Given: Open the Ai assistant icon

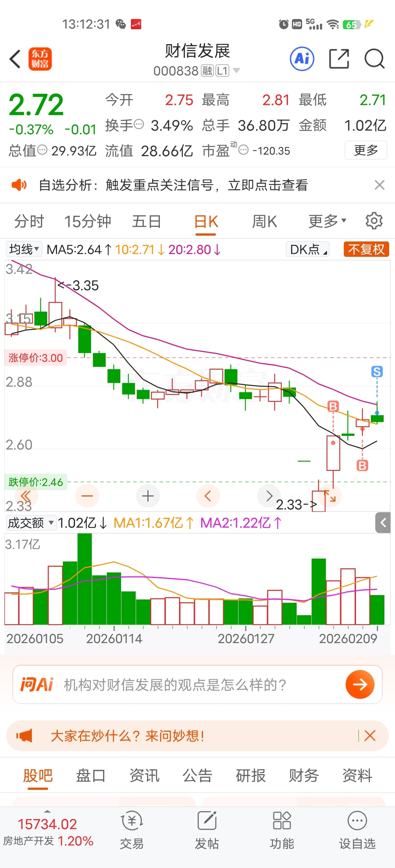Looking at the screenshot, I should pos(302,58).
